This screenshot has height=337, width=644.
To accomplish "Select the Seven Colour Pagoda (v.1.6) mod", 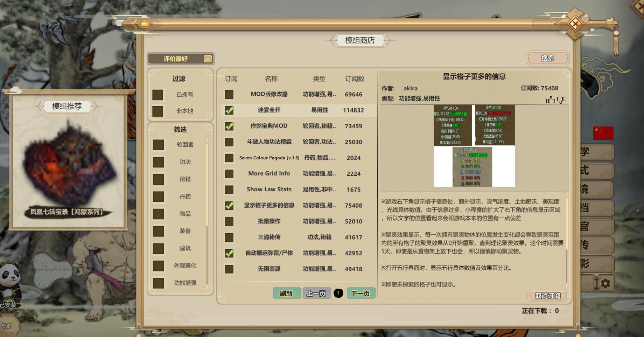I will 269,158.
